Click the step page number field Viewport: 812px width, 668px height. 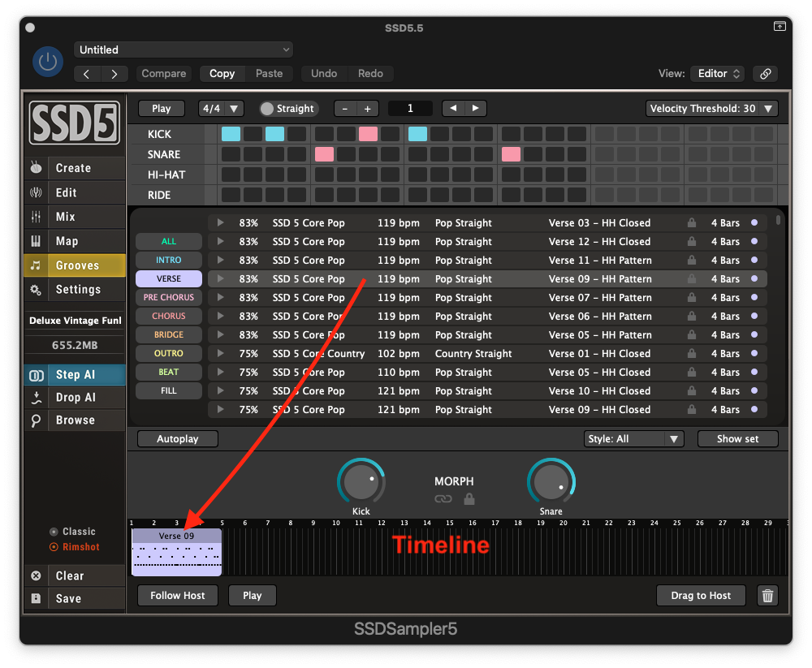click(410, 108)
